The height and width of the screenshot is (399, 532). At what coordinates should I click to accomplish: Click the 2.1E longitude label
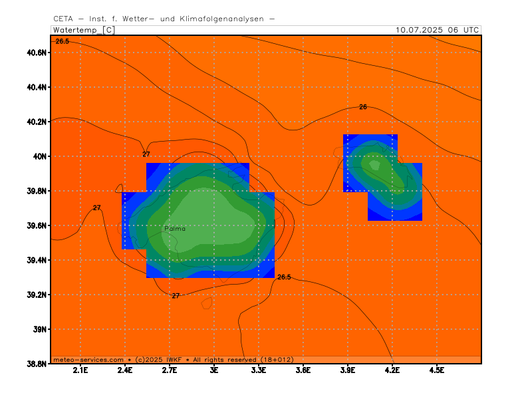point(80,370)
